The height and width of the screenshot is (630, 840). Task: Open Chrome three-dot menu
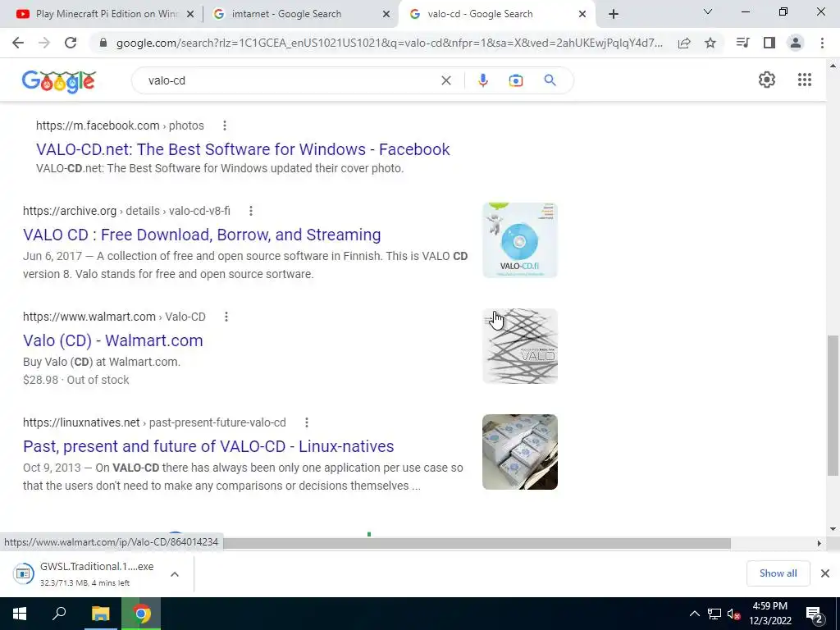[x=822, y=43]
